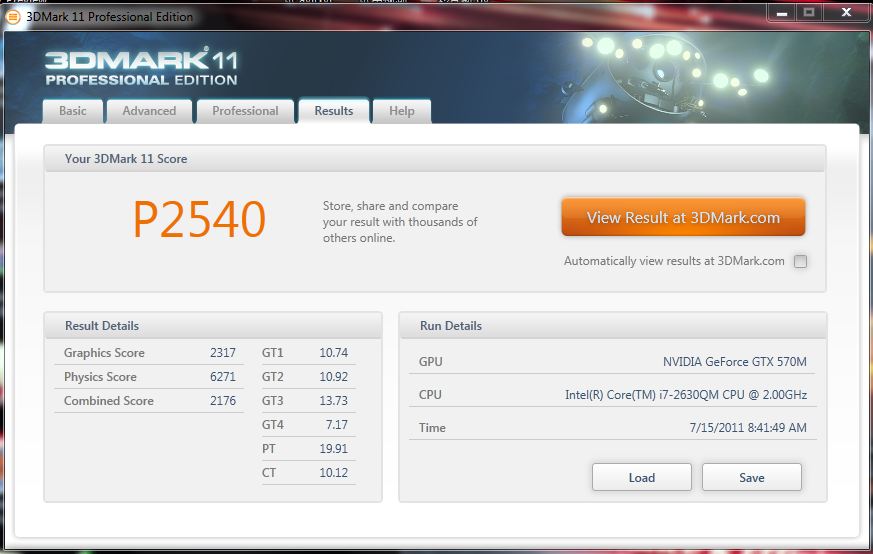The height and width of the screenshot is (554, 873).
Task: Click the GPU name NVIDIA GeForce GTX 570M
Action: coord(734,361)
